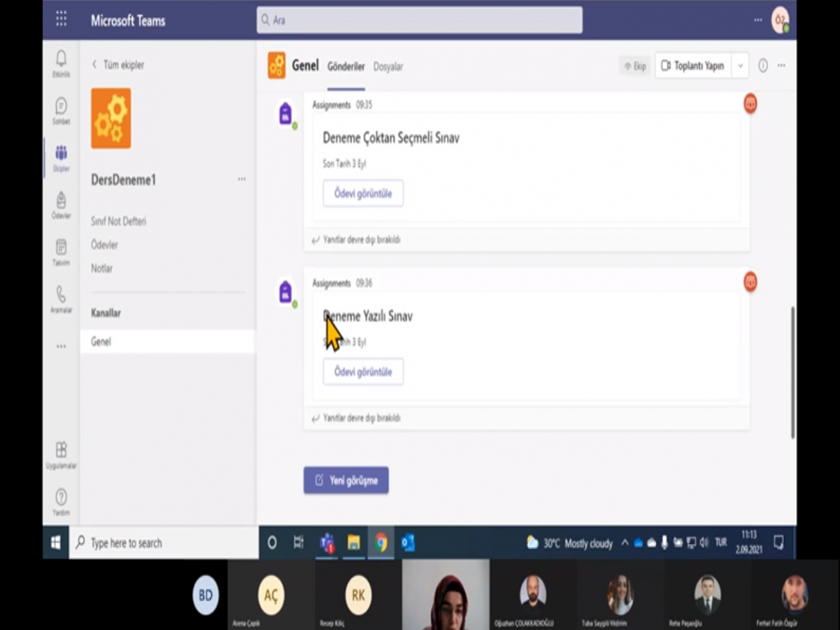Open File Explorer from the taskbar
Viewport: 840px width, 630px height.
click(x=354, y=543)
